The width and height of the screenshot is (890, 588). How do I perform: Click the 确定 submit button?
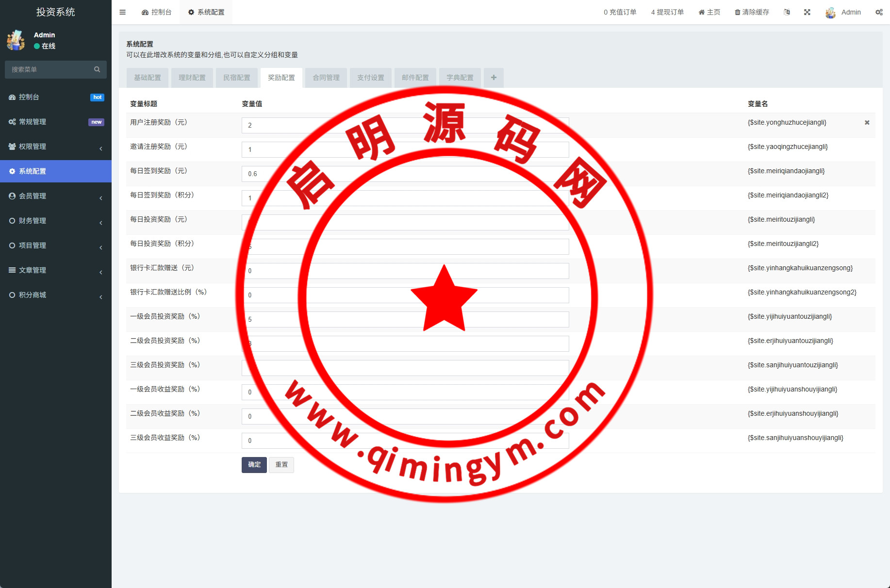254,465
